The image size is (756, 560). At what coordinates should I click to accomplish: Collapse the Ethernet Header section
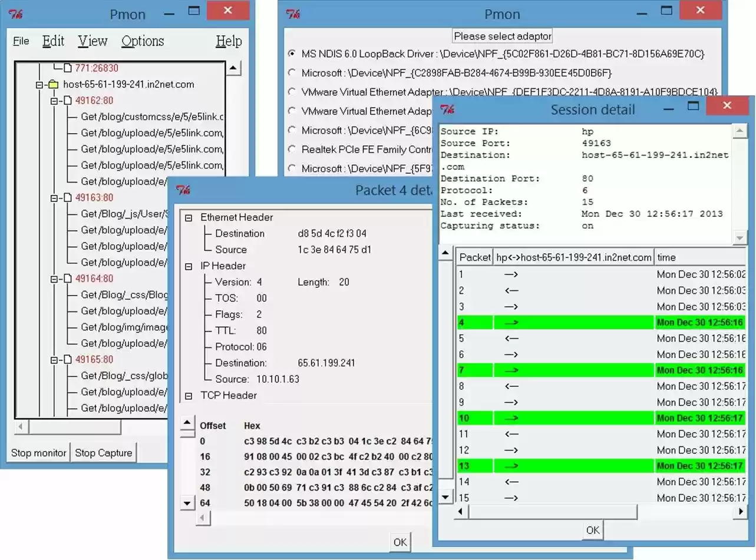click(189, 217)
